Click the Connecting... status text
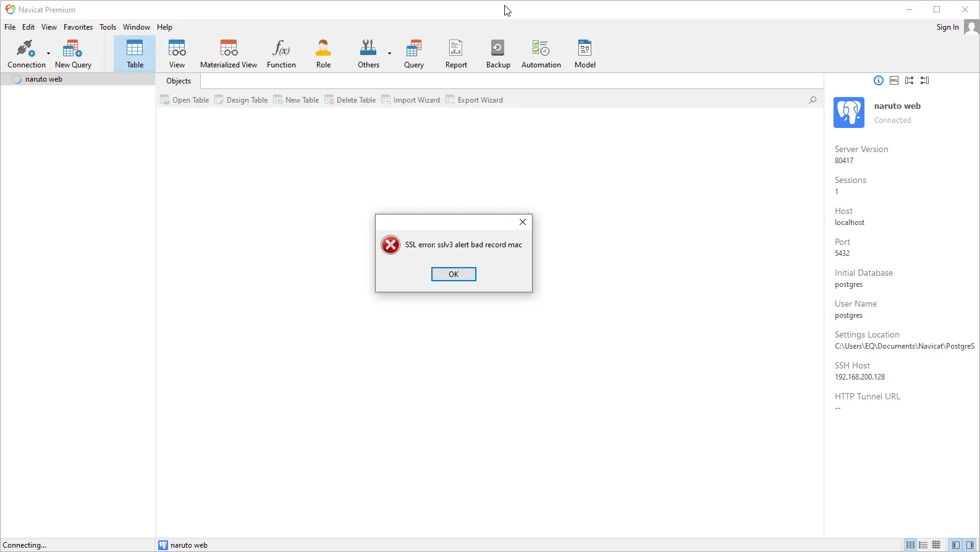This screenshot has height=552, width=980. pos(25,545)
